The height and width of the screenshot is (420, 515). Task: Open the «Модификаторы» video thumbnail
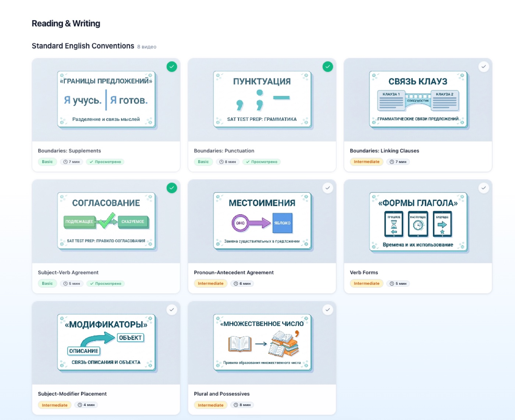tap(106, 343)
